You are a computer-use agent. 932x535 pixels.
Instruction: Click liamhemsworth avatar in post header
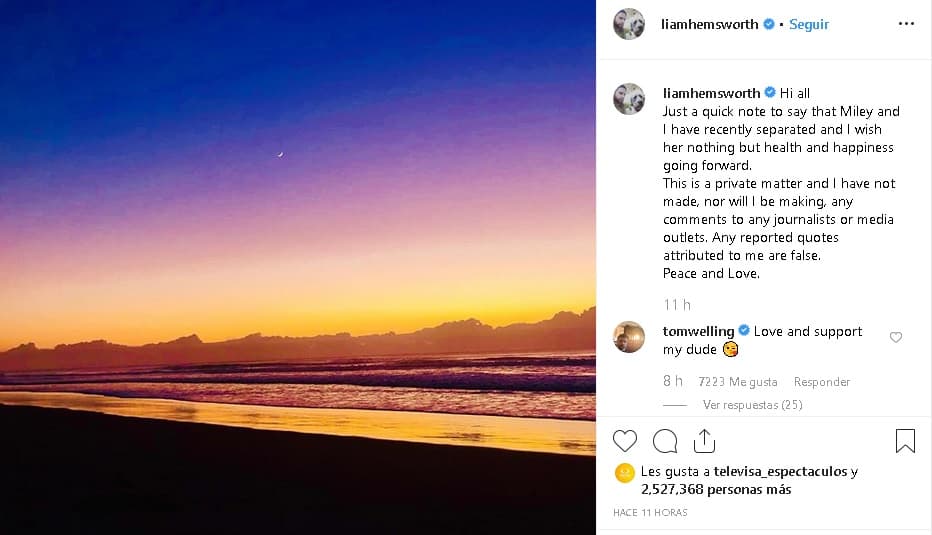coord(629,24)
